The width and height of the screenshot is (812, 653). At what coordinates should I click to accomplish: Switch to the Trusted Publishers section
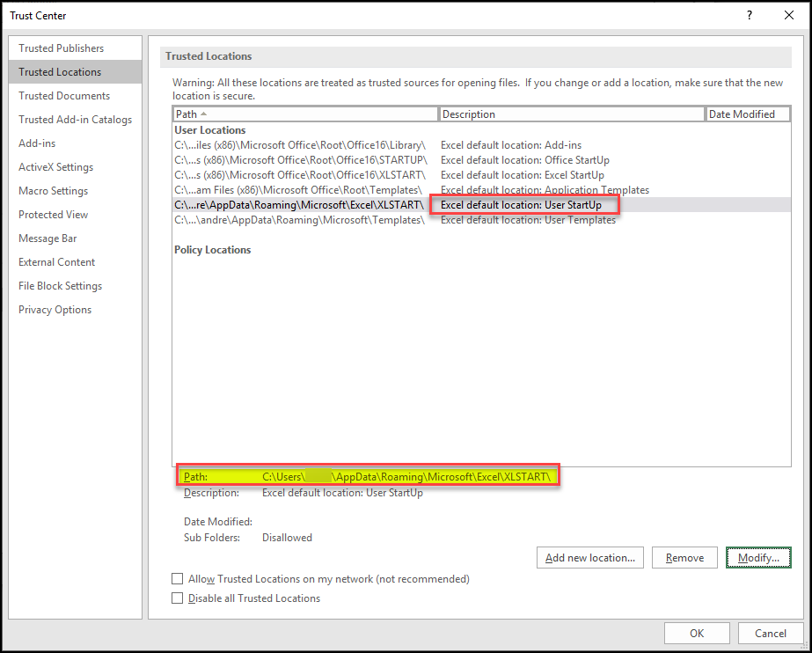click(62, 48)
